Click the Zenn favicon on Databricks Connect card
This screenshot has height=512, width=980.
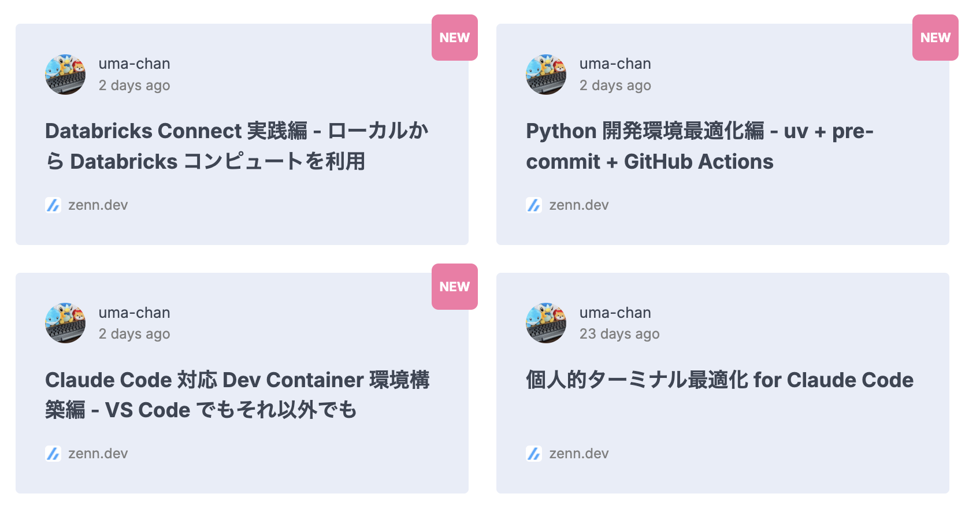53,205
